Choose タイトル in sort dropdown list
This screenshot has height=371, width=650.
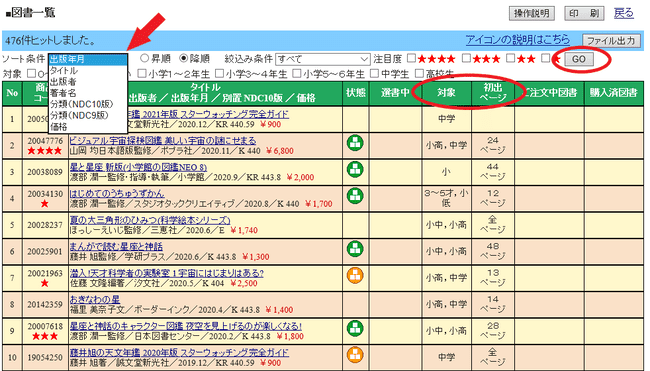pyautogui.click(x=87, y=70)
